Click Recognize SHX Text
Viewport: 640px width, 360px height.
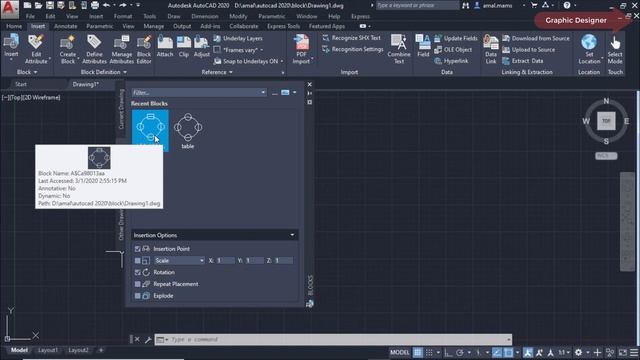click(x=351, y=38)
